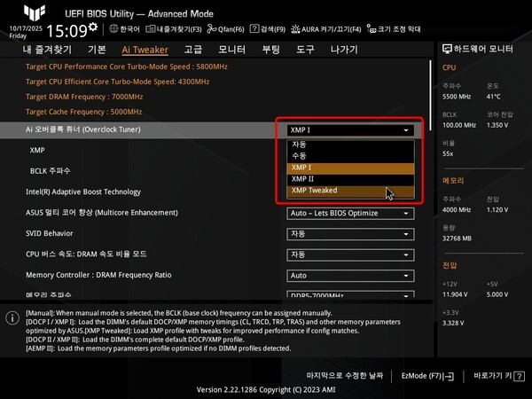
Task: Click +12V reading 11.904 V
Action: 455,294
